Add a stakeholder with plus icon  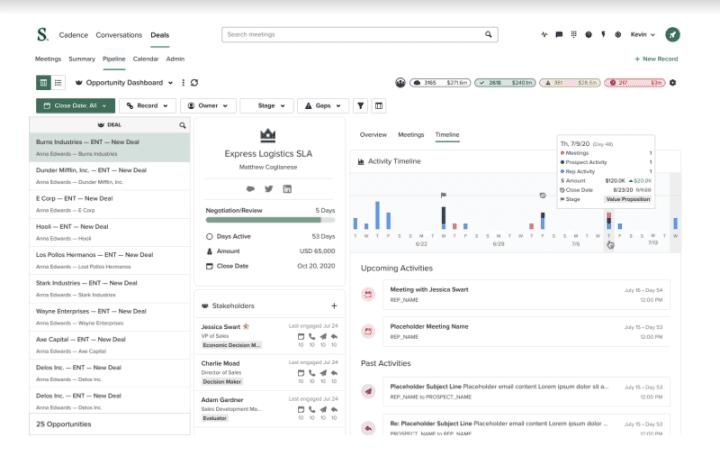point(334,306)
